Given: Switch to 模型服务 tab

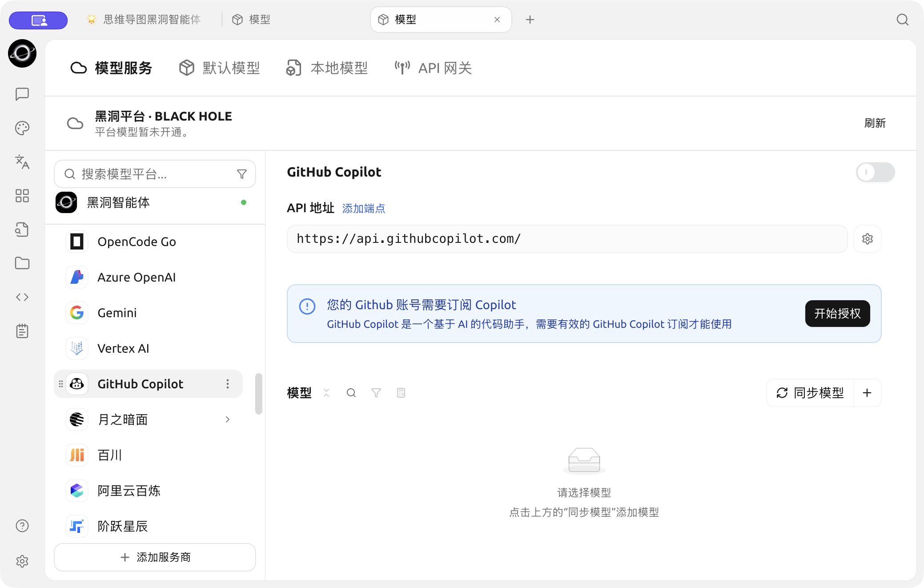Looking at the screenshot, I should tap(111, 68).
